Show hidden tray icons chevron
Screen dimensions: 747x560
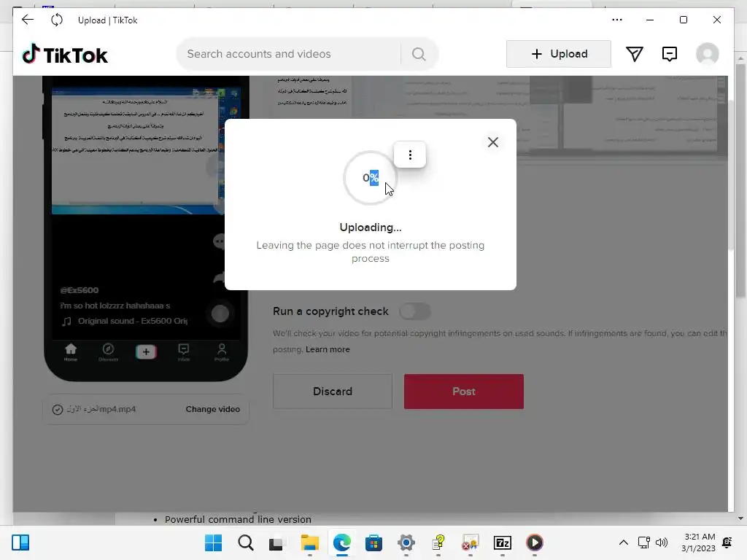point(623,542)
